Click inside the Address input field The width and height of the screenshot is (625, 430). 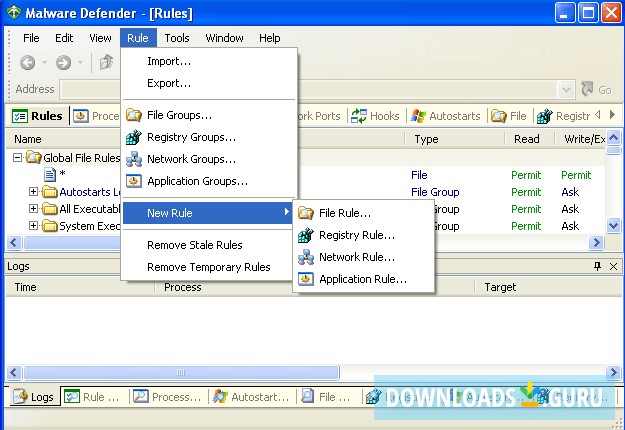[309, 89]
